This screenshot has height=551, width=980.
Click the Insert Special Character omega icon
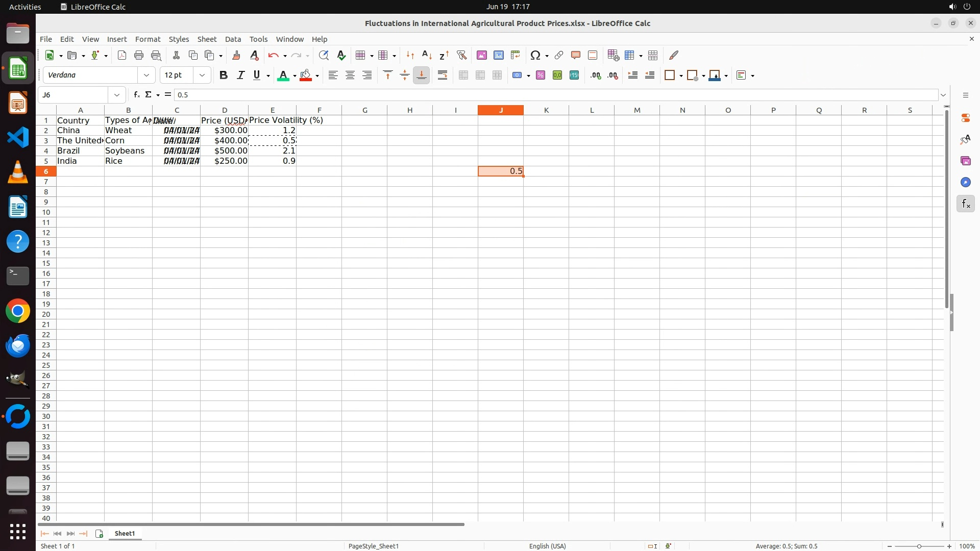point(535,55)
